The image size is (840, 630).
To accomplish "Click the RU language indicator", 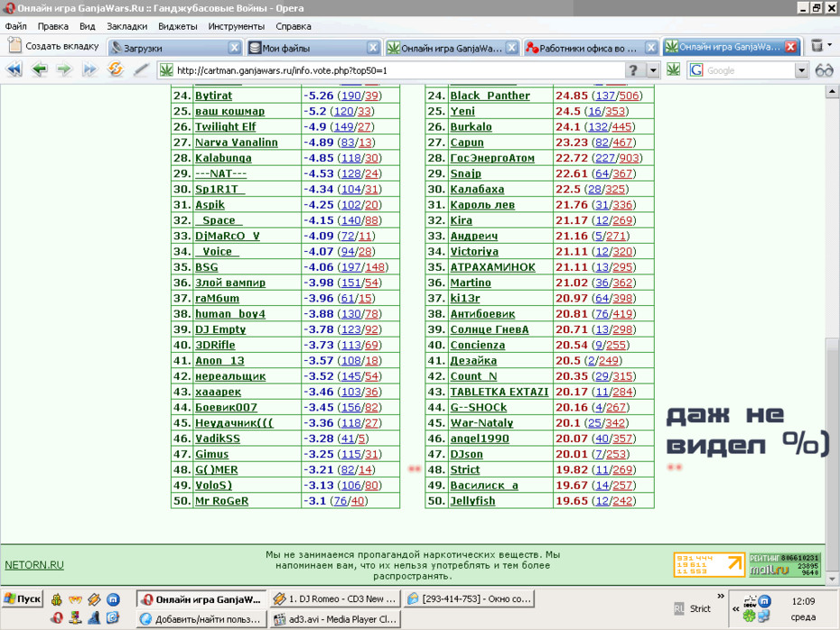I will tap(678, 608).
